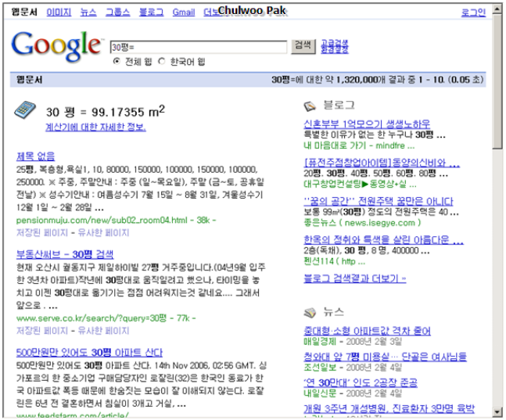Viewport: 506px width, 420px height.
Task: Open the 고급검색 link
Action: click(x=335, y=43)
